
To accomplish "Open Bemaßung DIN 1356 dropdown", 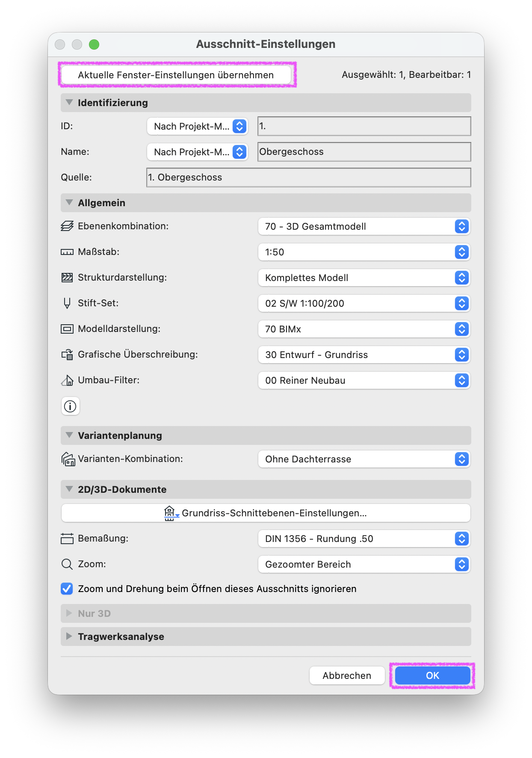I will [364, 539].
